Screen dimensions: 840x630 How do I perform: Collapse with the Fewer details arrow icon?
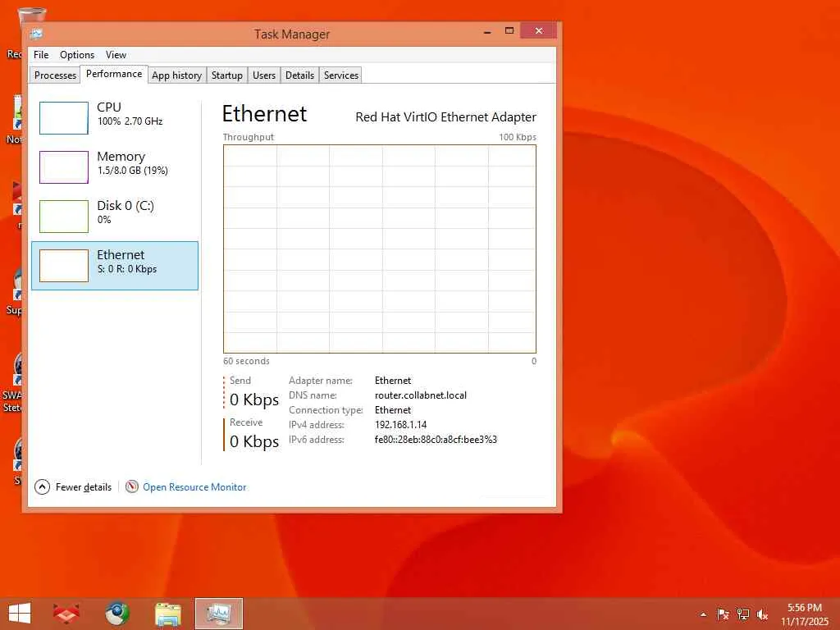[x=42, y=487]
